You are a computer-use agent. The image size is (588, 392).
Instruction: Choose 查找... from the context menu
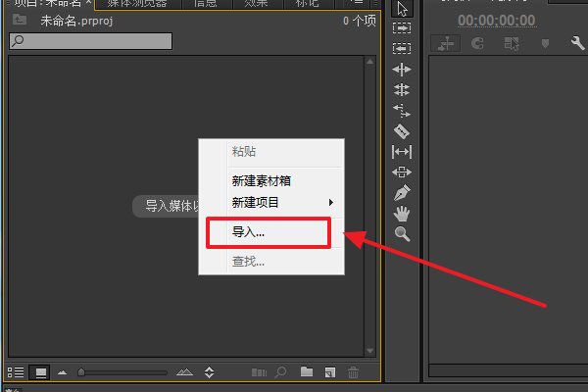point(248,262)
